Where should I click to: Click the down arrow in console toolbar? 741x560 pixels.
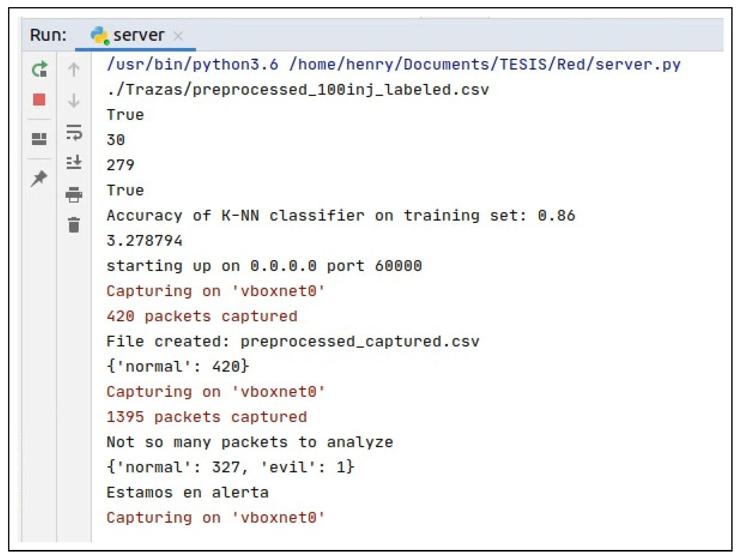pos(74,100)
